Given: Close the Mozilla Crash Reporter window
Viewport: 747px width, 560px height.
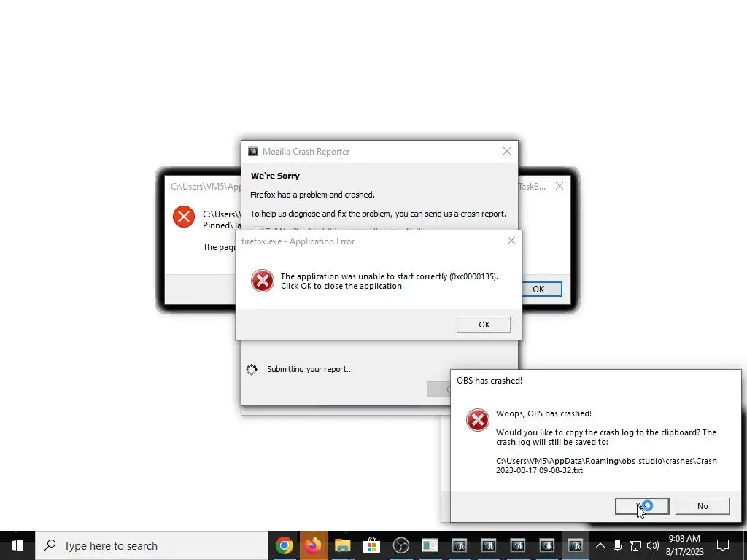Looking at the screenshot, I should point(507,151).
